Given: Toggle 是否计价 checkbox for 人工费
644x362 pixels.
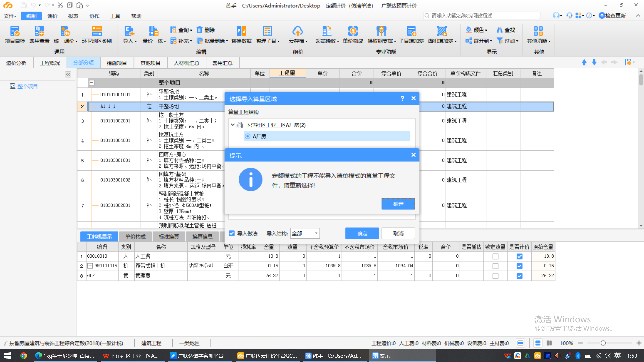Looking at the screenshot, I should (x=519, y=256).
